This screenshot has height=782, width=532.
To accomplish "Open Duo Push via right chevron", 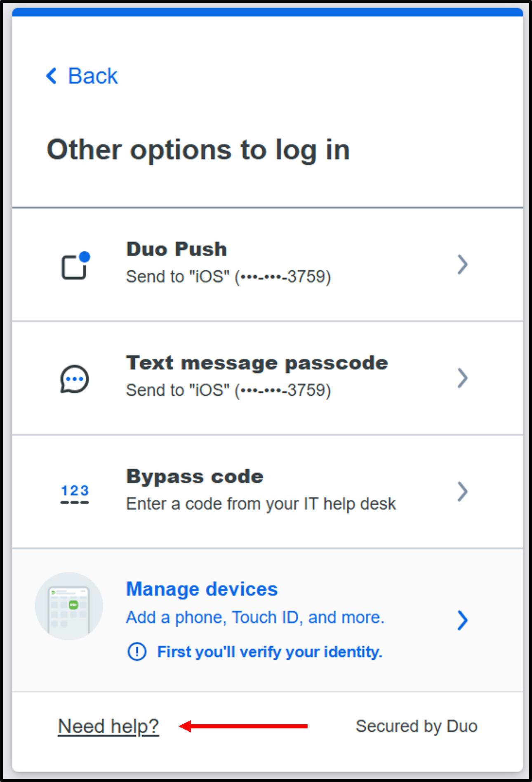I will [463, 265].
